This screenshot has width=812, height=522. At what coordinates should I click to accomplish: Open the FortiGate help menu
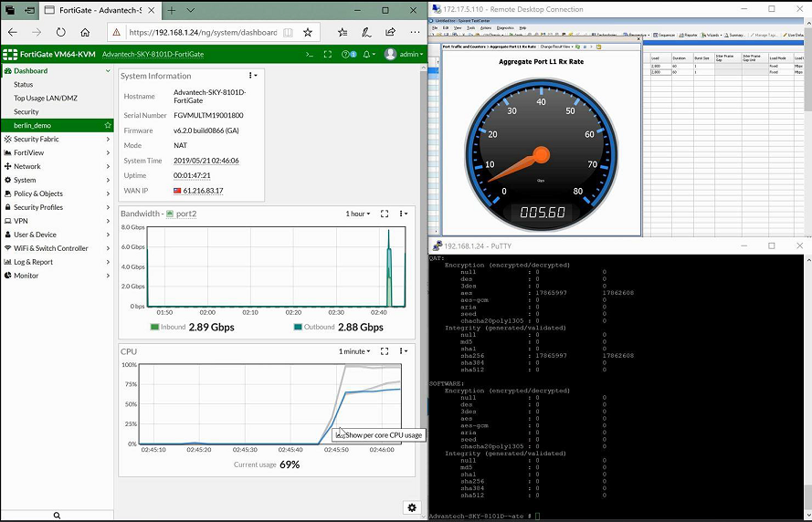pos(349,54)
